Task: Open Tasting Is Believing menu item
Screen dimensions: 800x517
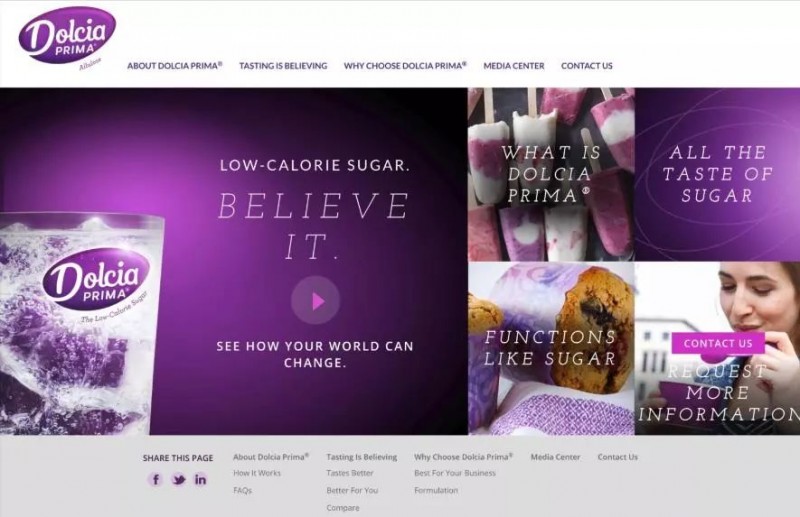Action: tap(283, 66)
